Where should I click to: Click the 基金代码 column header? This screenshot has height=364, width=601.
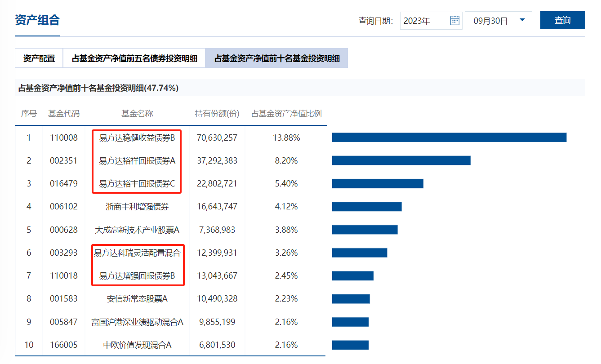[x=64, y=114]
